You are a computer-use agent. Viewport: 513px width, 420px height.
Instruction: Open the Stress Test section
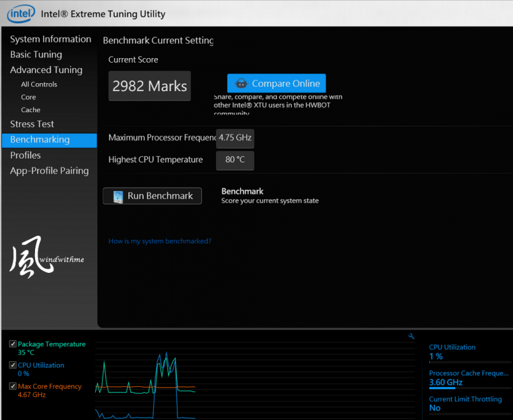click(x=32, y=124)
